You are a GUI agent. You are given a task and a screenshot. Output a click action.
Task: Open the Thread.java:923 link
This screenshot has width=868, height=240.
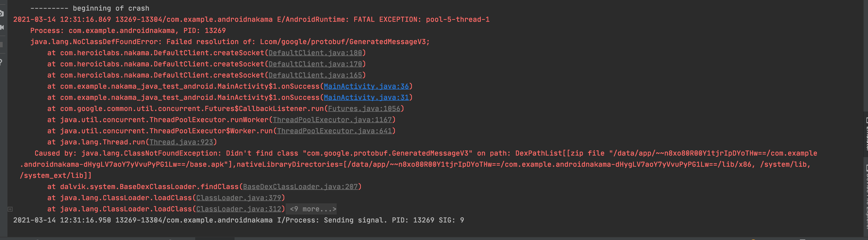tap(181, 142)
